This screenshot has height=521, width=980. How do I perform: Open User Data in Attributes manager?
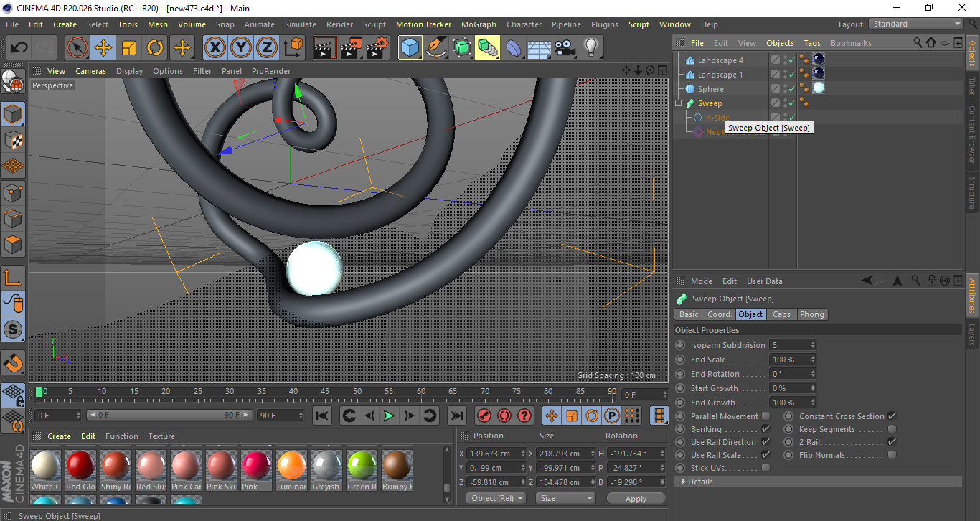(764, 281)
